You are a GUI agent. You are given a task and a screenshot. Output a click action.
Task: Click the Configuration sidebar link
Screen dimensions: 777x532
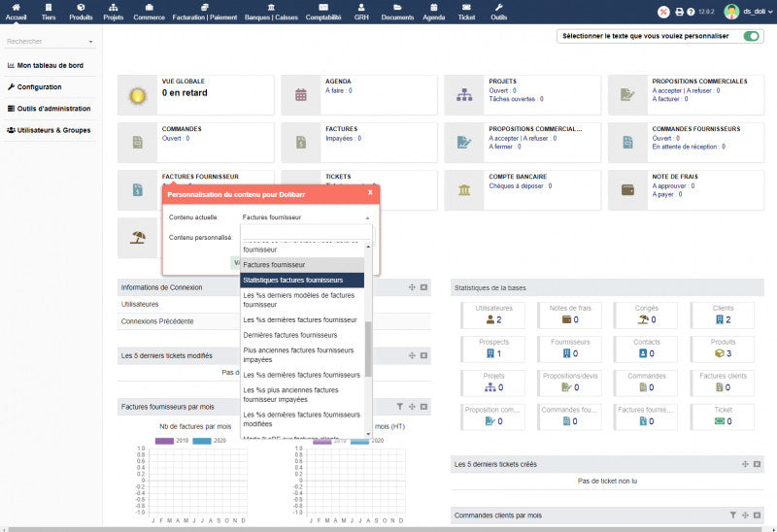(x=39, y=86)
